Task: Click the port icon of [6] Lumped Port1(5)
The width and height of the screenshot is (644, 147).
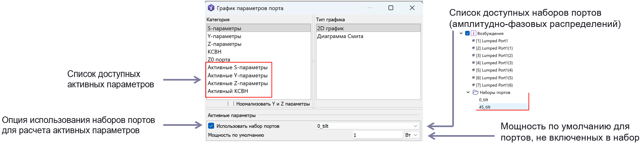Action: [x=474, y=78]
